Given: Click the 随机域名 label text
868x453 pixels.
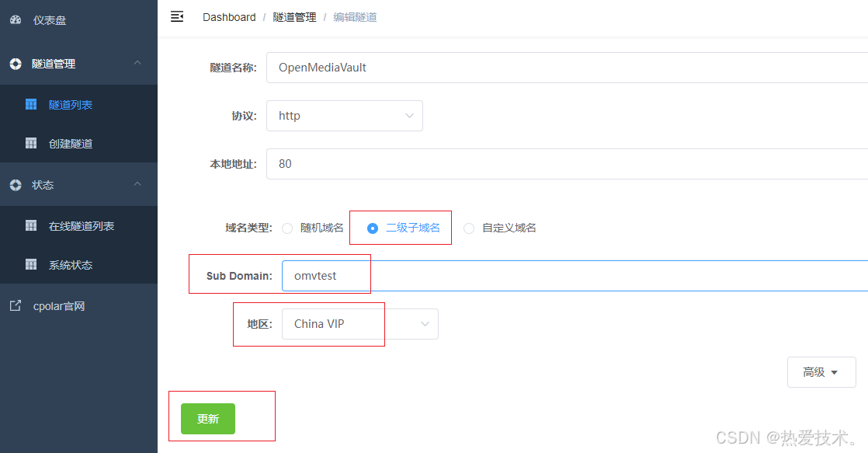Looking at the screenshot, I should click(x=322, y=228).
